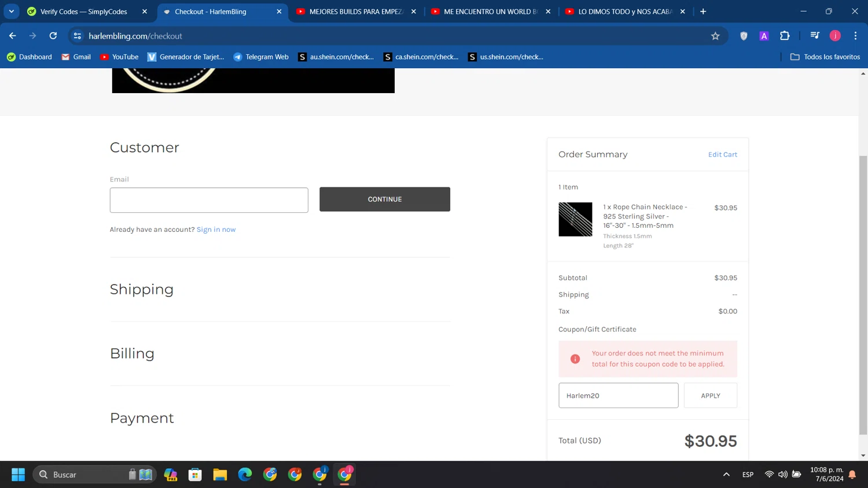Image resolution: width=868 pixels, height=488 pixels.
Task: Open the us.shein.com/check... bookmark
Action: point(506,57)
